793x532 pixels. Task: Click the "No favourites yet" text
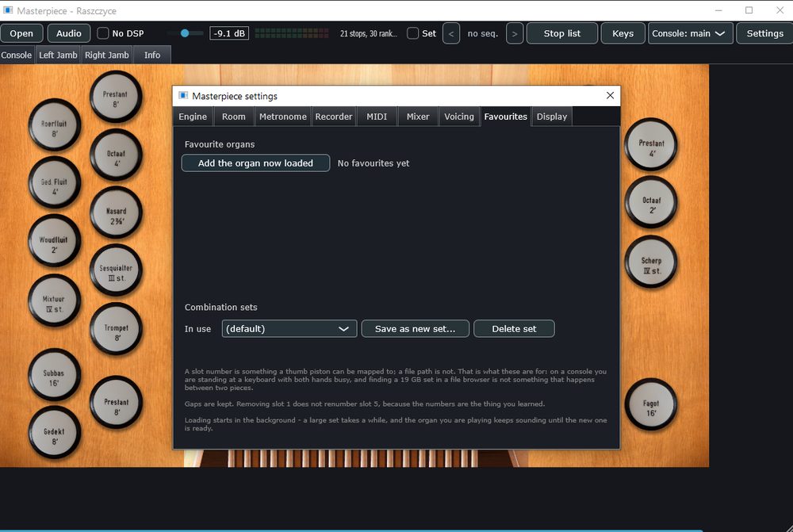(x=374, y=163)
